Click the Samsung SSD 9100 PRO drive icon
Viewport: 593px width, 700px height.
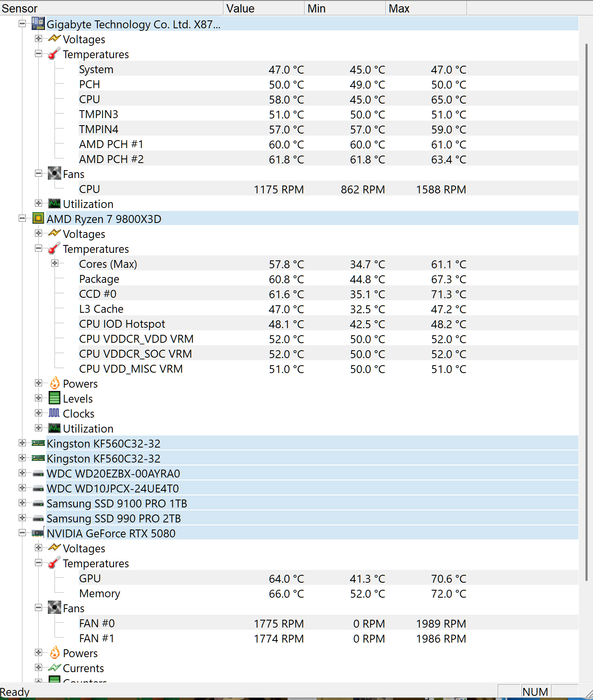tap(38, 503)
